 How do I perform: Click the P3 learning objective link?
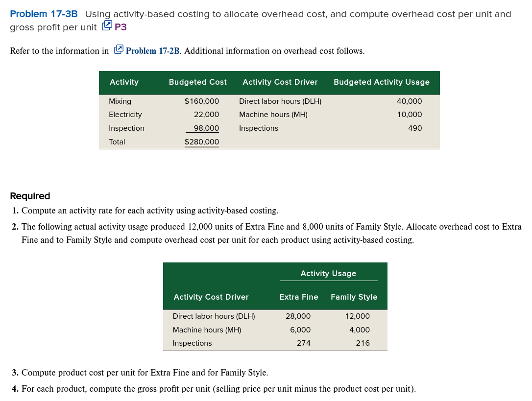click(x=121, y=27)
